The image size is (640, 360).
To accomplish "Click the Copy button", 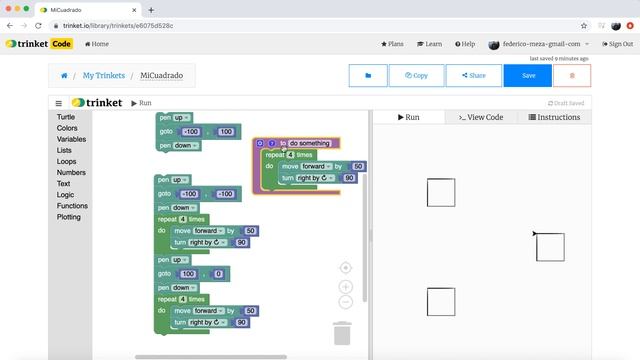I will pos(416,76).
